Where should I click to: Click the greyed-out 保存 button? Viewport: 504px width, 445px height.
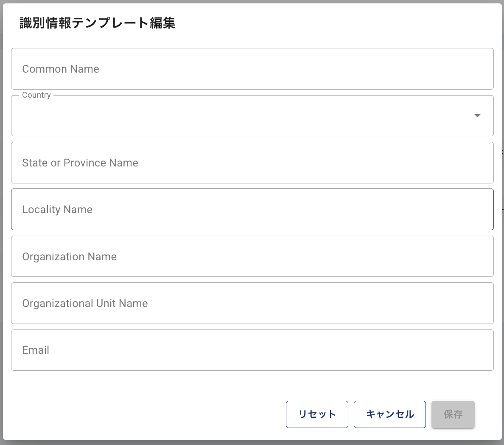coord(453,414)
